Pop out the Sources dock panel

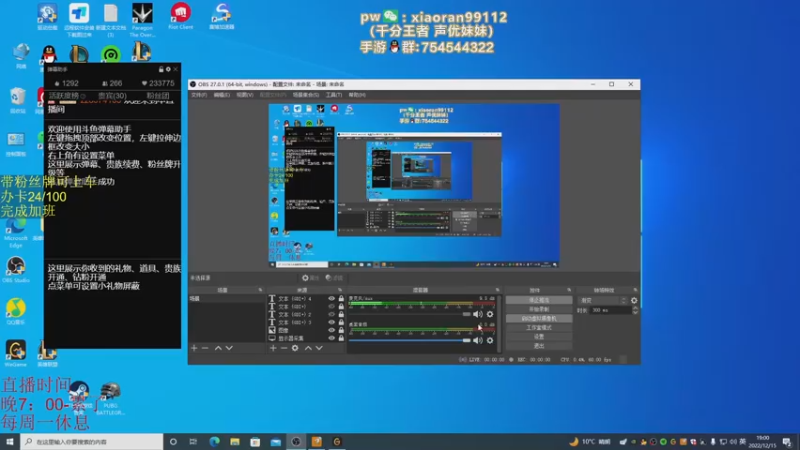click(340, 290)
